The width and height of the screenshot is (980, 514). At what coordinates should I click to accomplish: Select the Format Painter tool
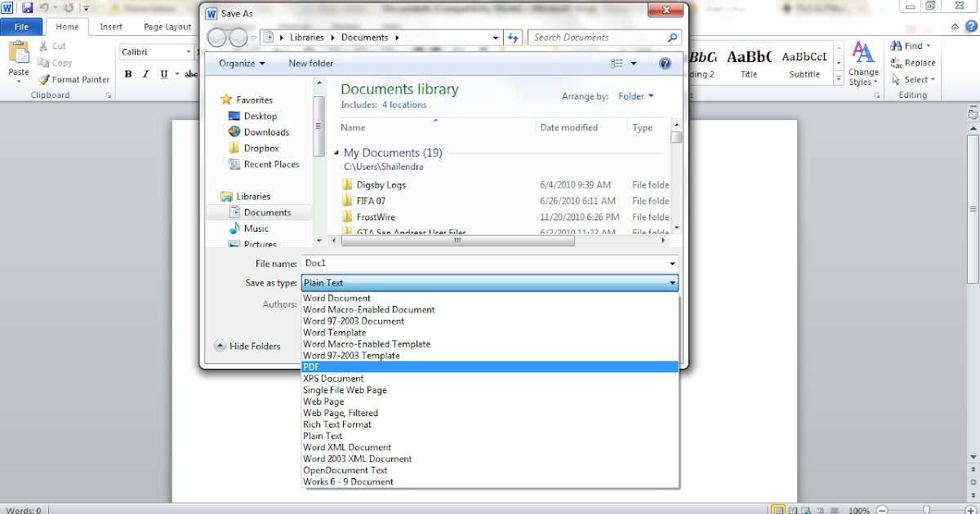click(x=73, y=79)
